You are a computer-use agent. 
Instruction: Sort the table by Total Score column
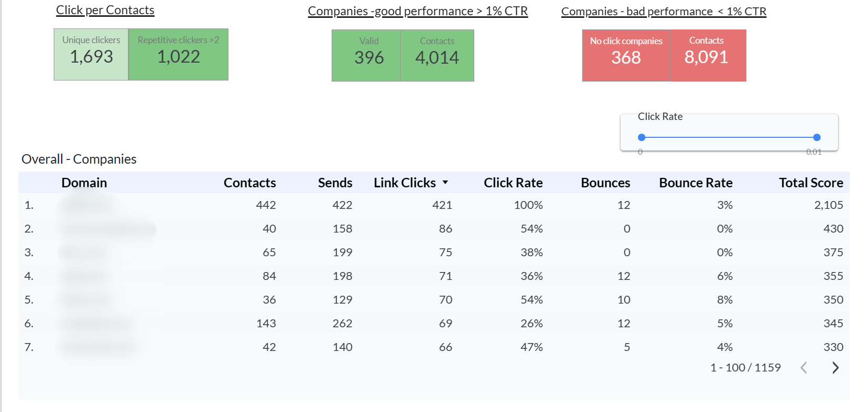click(x=811, y=183)
